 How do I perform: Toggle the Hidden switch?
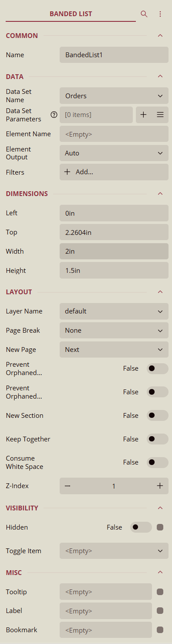coord(141,527)
